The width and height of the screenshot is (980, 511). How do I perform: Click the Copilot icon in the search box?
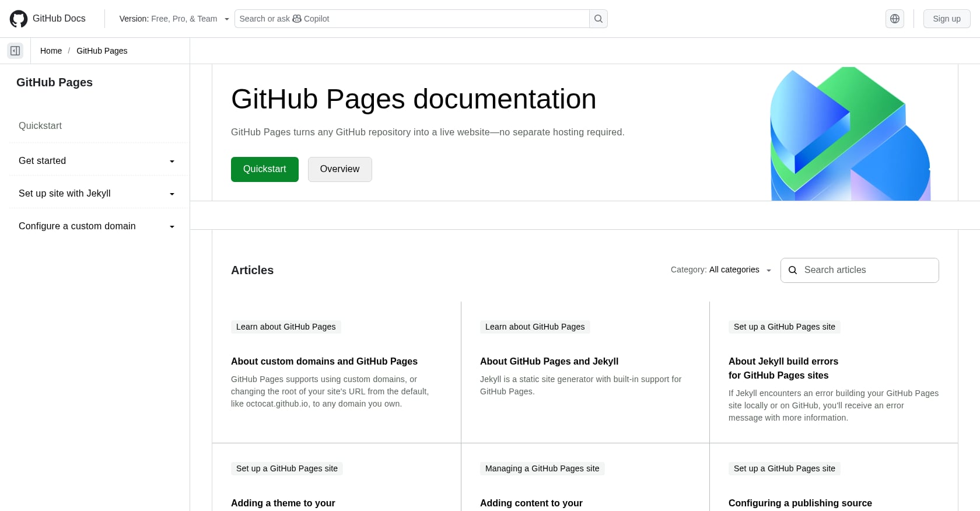(297, 19)
